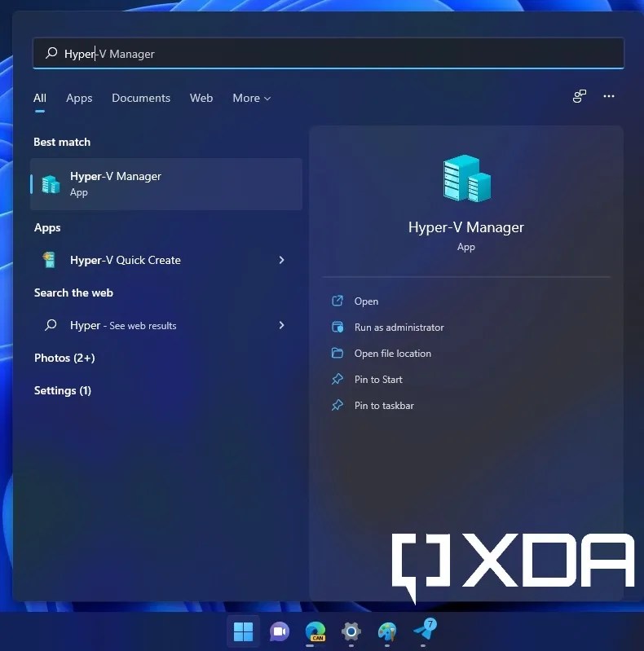
Task: Choose Run as administrator
Action: pyautogui.click(x=399, y=328)
